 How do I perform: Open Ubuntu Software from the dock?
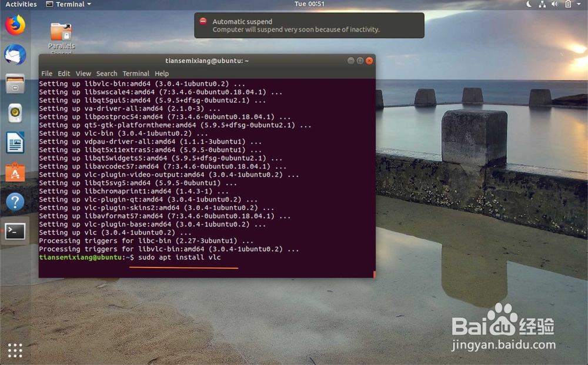(x=15, y=172)
